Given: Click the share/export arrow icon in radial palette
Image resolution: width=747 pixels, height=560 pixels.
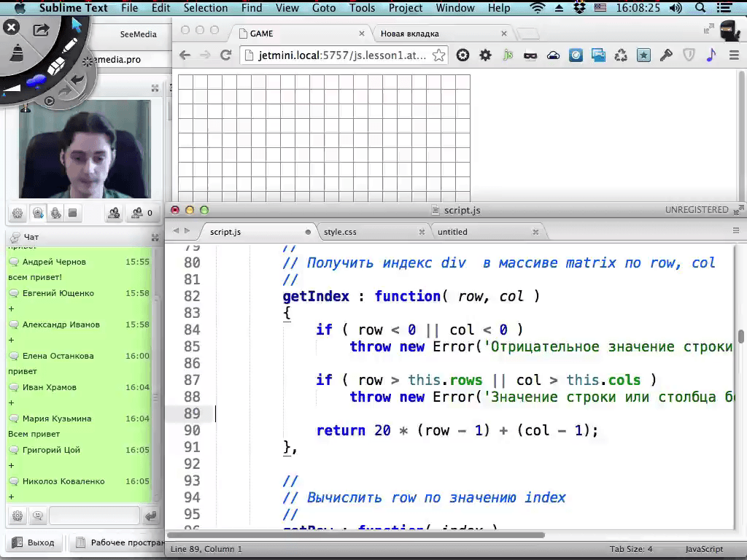Looking at the screenshot, I should click(42, 30).
